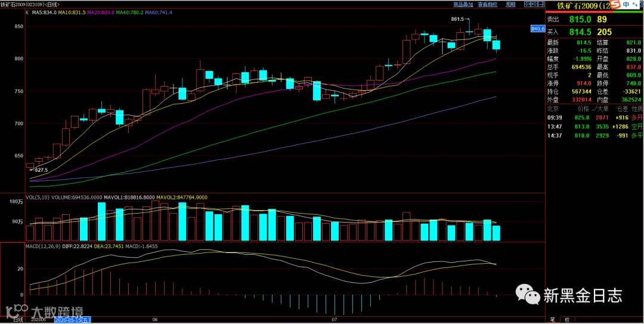The image size is (644, 324).
Task: Select the 14:37 trade row
Action: [595, 135]
